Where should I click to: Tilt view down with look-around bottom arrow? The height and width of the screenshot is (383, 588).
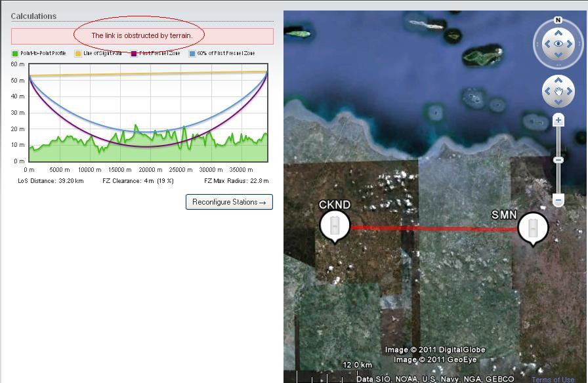pyautogui.click(x=558, y=55)
